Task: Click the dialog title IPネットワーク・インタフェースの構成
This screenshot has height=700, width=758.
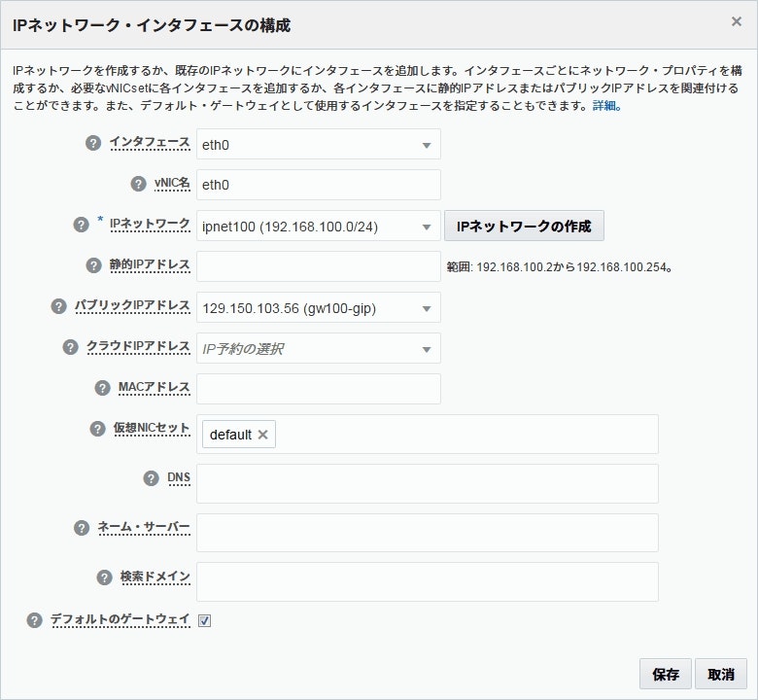Action: pyautogui.click(x=152, y=25)
